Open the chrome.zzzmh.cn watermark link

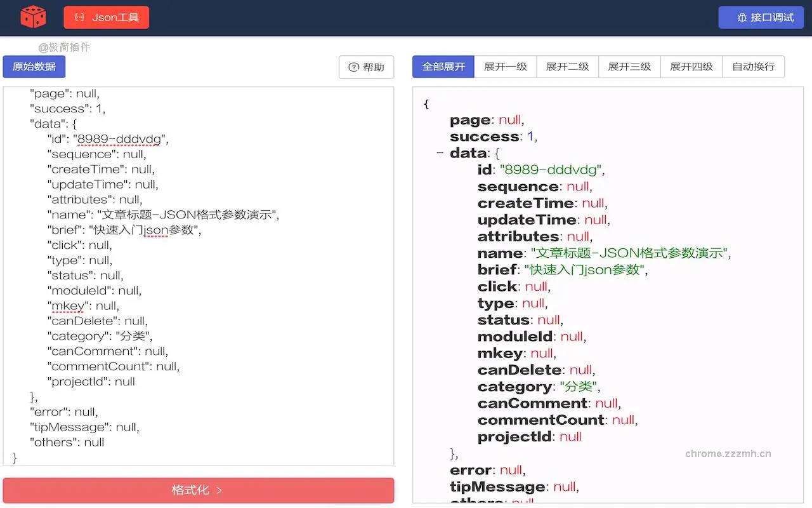tap(728, 453)
